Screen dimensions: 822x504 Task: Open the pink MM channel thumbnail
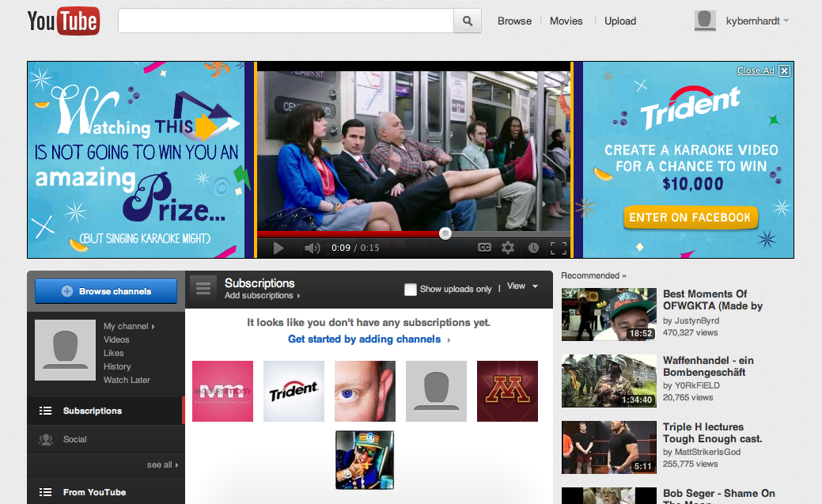tap(223, 391)
